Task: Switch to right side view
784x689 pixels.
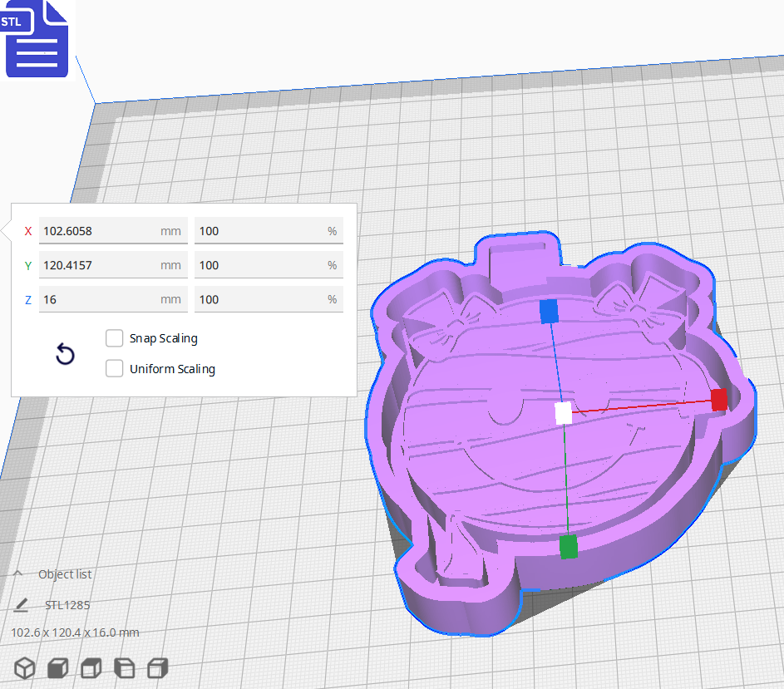Action: click(x=156, y=667)
